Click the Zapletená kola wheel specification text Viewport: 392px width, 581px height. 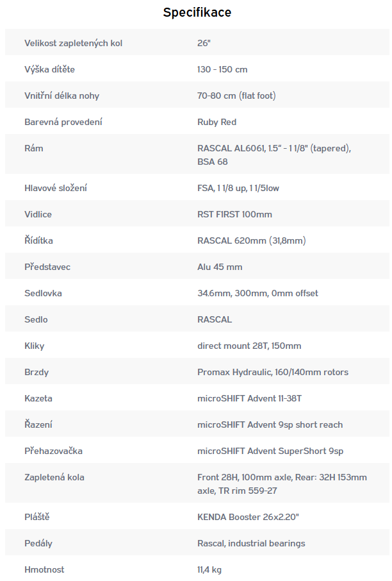pyautogui.click(x=282, y=484)
